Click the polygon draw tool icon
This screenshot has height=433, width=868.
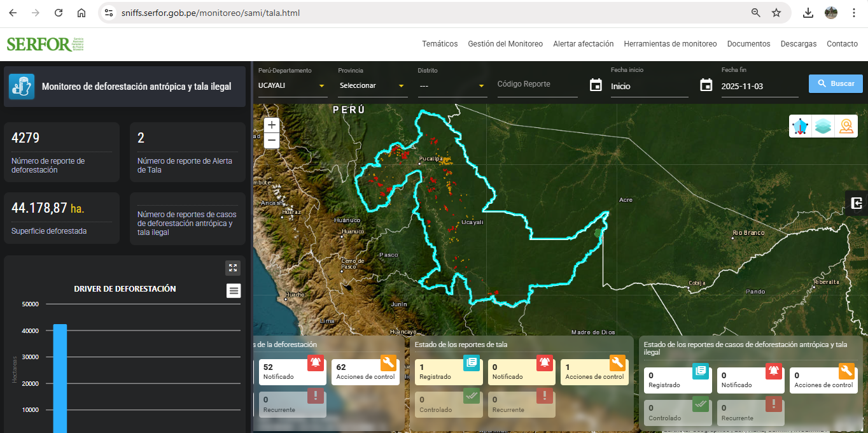tap(800, 126)
